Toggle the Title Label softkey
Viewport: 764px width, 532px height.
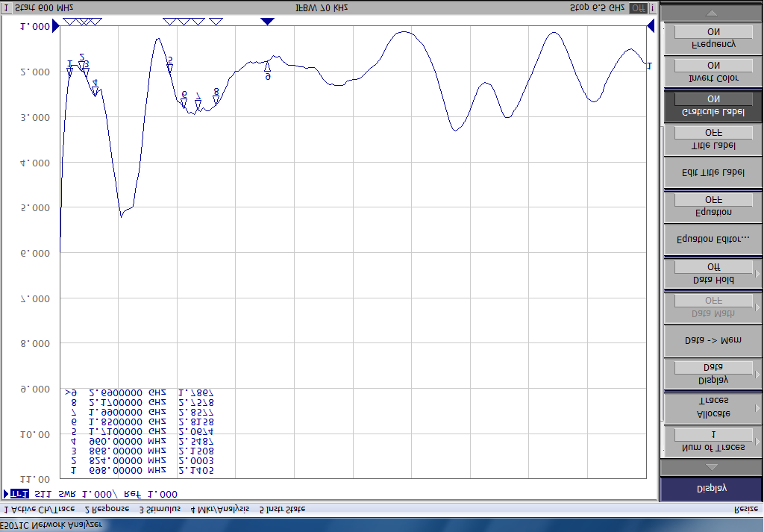(x=711, y=139)
